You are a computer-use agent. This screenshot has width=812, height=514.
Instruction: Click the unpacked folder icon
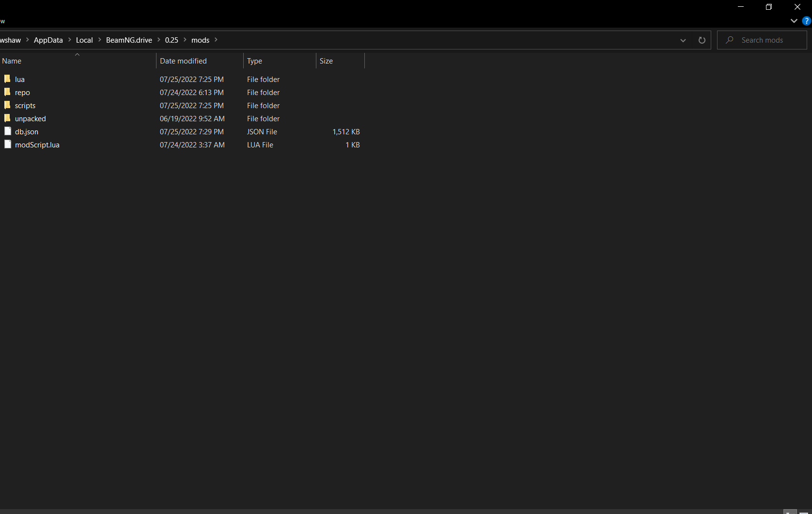coord(7,118)
